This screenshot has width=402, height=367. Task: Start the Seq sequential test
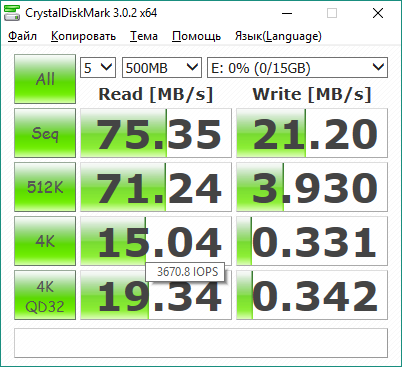pyautogui.click(x=45, y=133)
